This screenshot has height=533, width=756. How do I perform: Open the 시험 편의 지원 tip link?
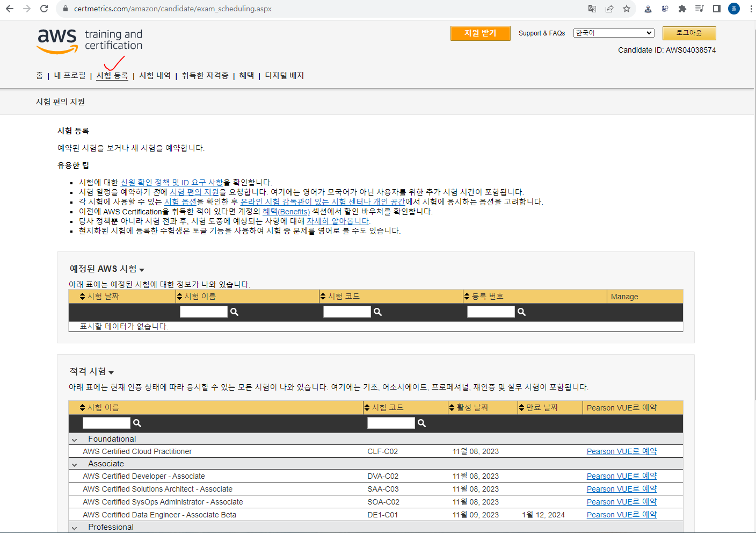(194, 192)
